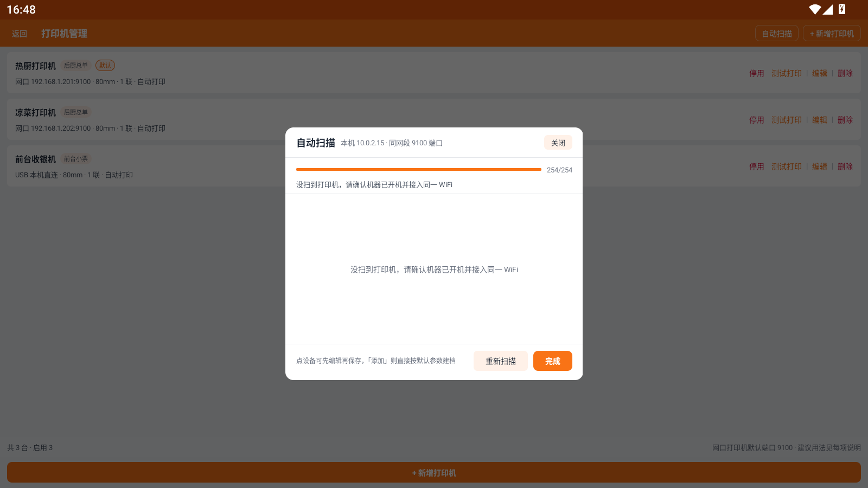Click 编辑 for 凉菜打印机
The image size is (868, 488).
819,120
